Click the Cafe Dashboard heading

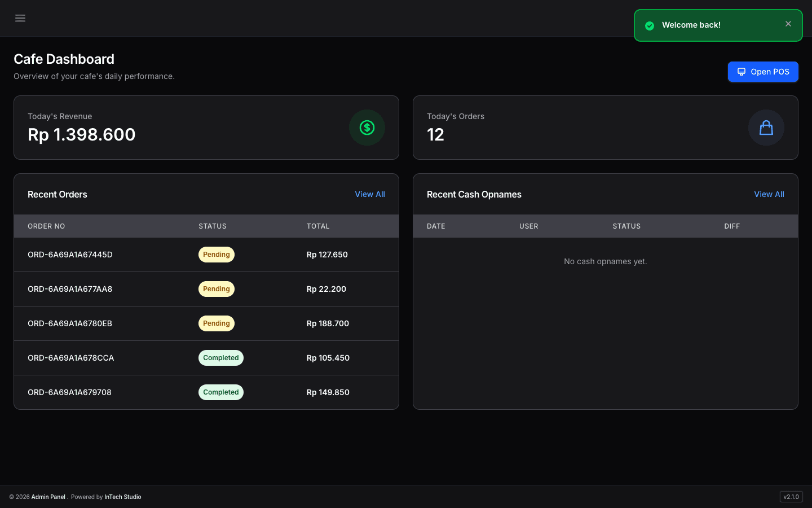64,59
